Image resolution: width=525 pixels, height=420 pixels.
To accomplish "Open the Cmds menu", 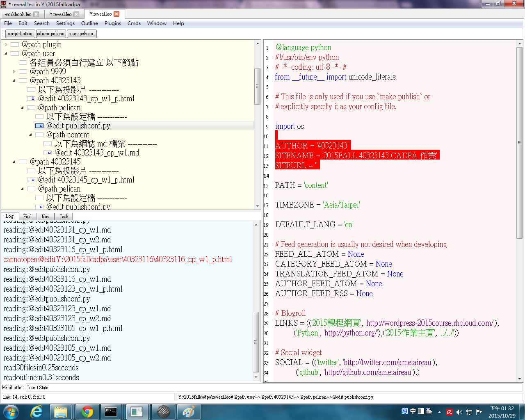I will pos(134,23).
